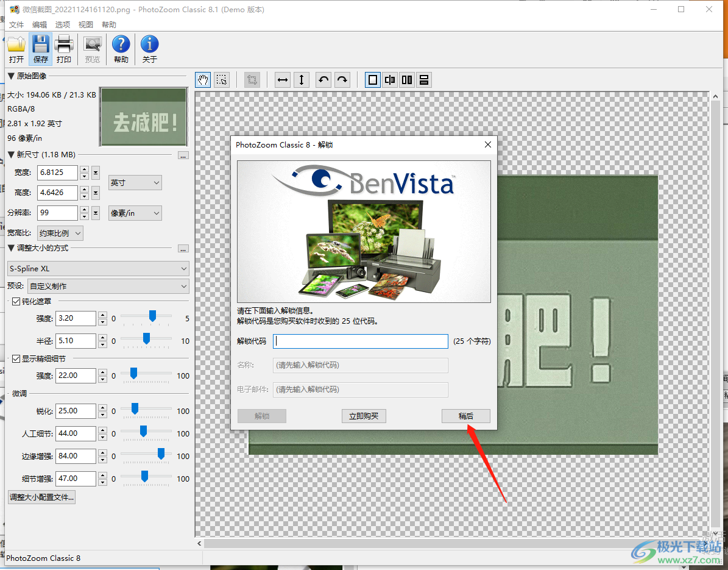The image size is (728, 570).
Task: Adjust the 显示精细细节 强度 slider
Action: (133, 374)
